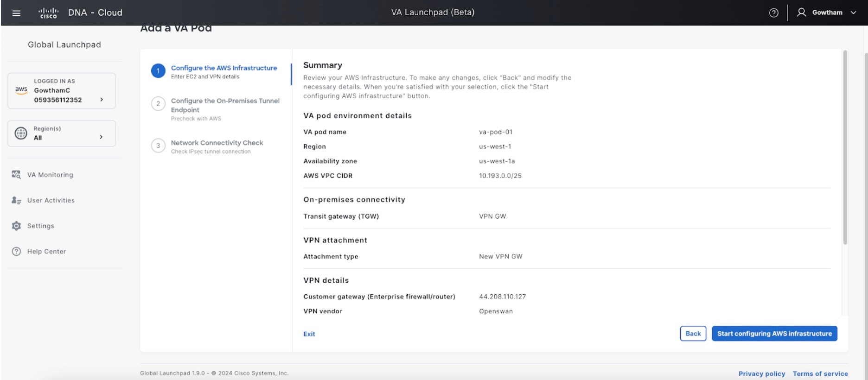Click the us-west-1 region value

(x=495, y=146)
